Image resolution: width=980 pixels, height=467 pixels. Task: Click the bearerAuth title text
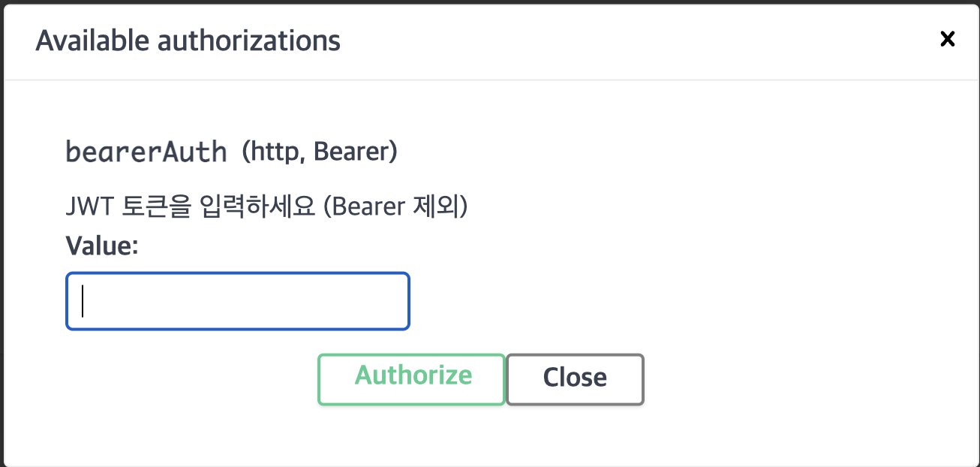click(x=146, y=152)
